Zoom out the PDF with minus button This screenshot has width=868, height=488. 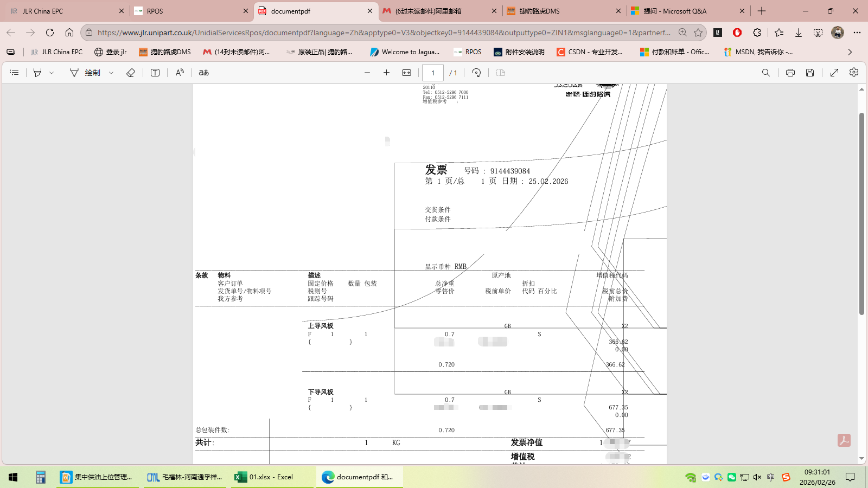pyautogui.click(x=367, y=73)
